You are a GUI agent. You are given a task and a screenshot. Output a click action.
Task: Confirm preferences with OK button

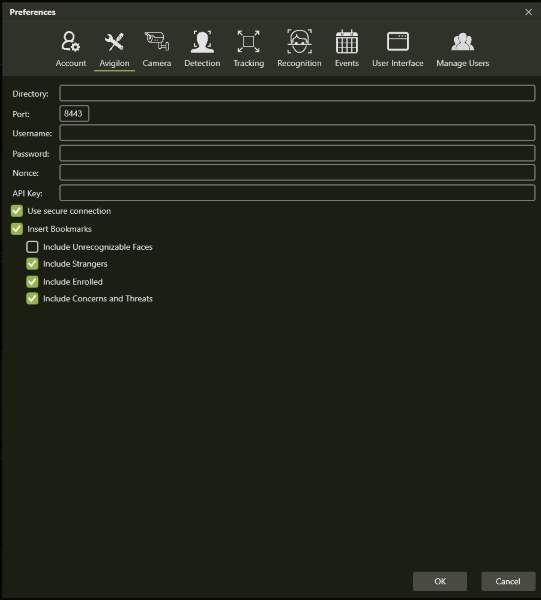pyautogui.click(x=440, y=581)
